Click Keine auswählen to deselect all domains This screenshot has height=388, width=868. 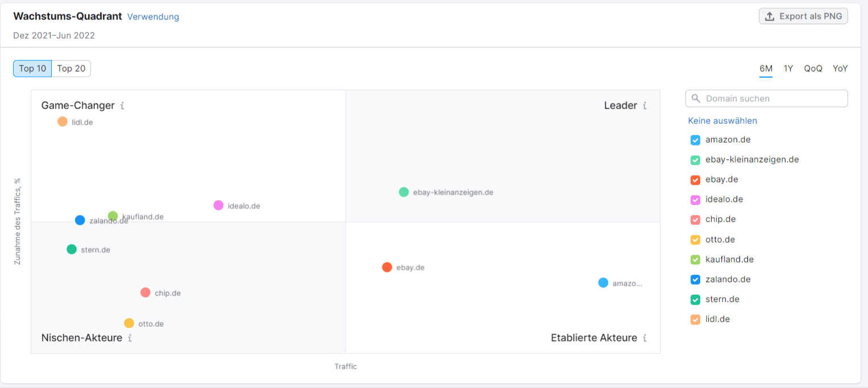pyautogui.click(x=722, y=120)
